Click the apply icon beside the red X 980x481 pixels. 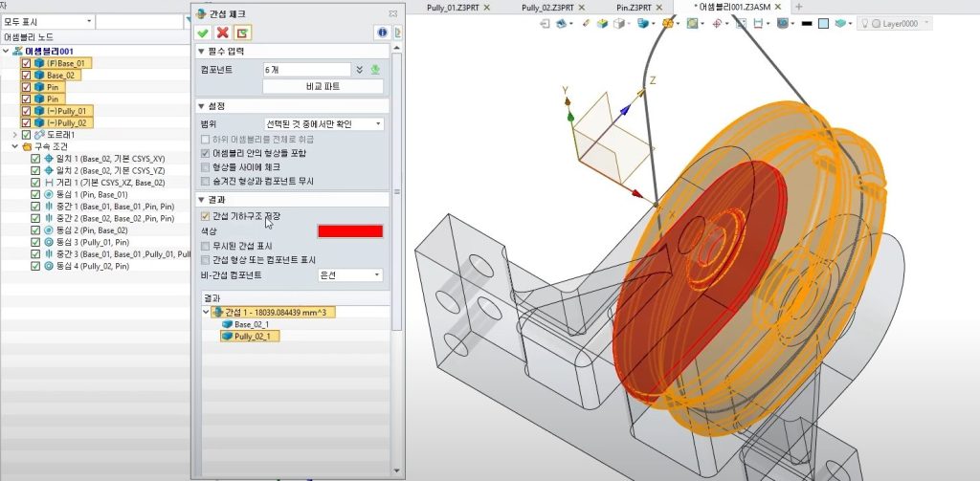click(242, 33)
